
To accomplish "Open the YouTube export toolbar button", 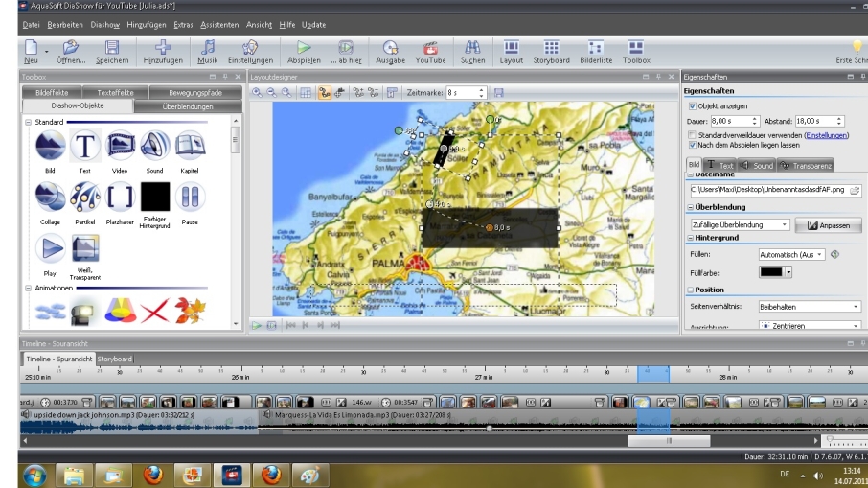I will [x=430, y=51].
